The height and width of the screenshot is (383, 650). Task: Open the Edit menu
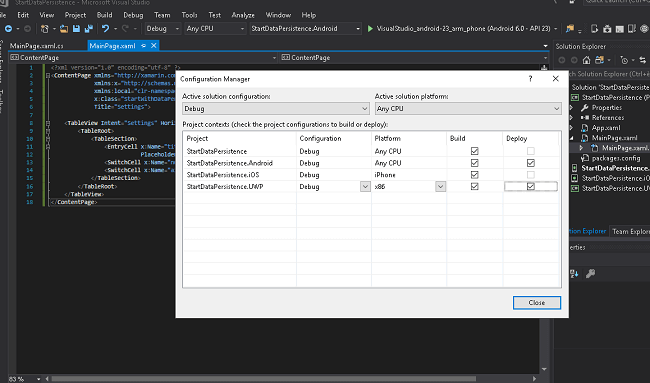(23, 15)
